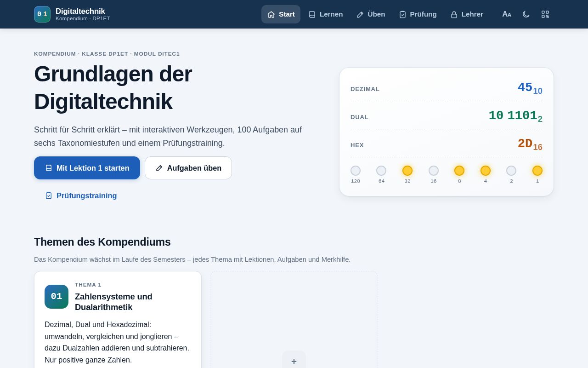Start with "Mit Lektion 1 starten"

point(87,168)
